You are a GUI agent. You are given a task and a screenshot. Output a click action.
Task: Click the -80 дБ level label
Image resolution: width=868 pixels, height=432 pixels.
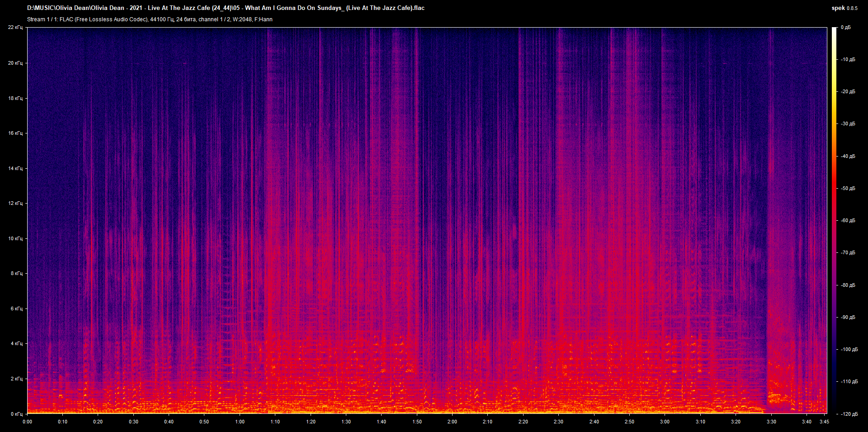tap(848, 285)
